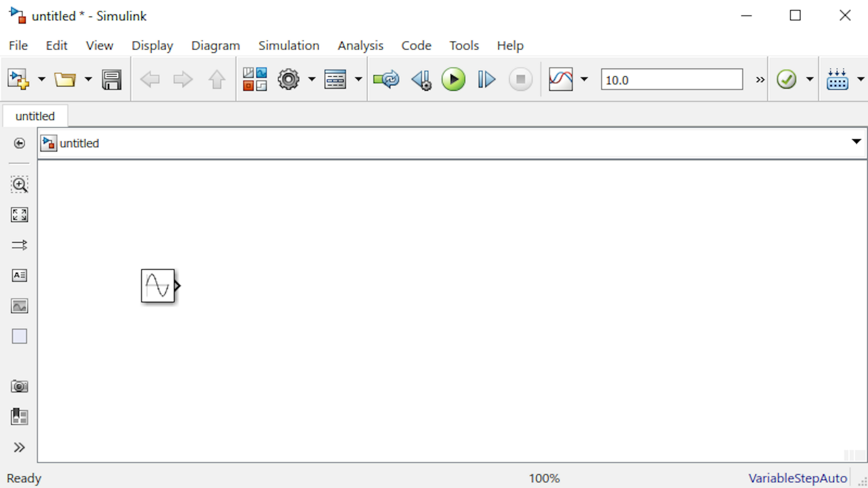Open Model Configuration Parameters gear
This screenshot has height=488, width=868.
pyautogui.click(x=288, y=80)
